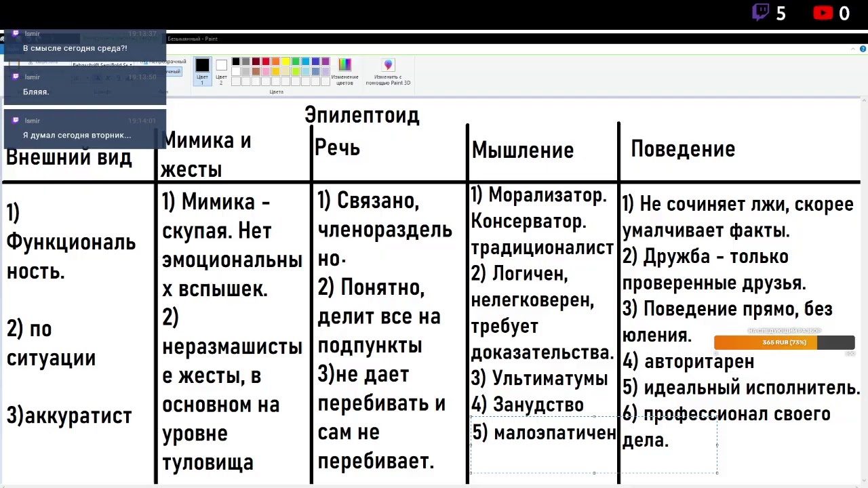Click the column header 'Мышление'

522,150
